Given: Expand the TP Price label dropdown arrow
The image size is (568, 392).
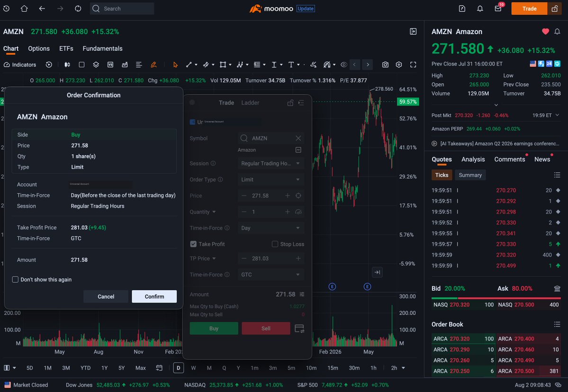Looking at the screenshot, I should [x=214, y=258].
